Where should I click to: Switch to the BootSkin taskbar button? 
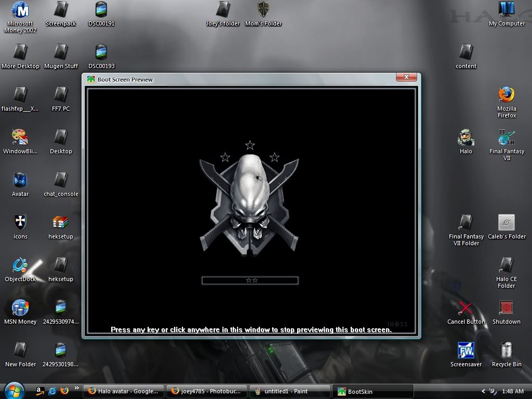click(373, 391)
